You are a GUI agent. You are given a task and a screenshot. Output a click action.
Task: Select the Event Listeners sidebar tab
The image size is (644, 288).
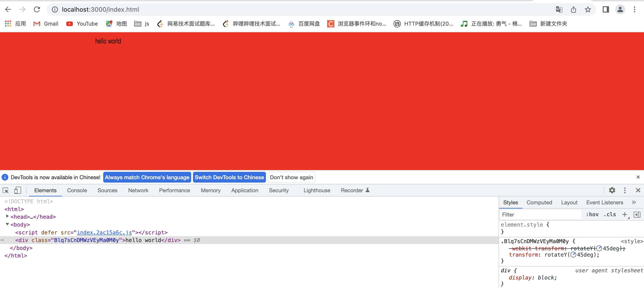[605, 203]
